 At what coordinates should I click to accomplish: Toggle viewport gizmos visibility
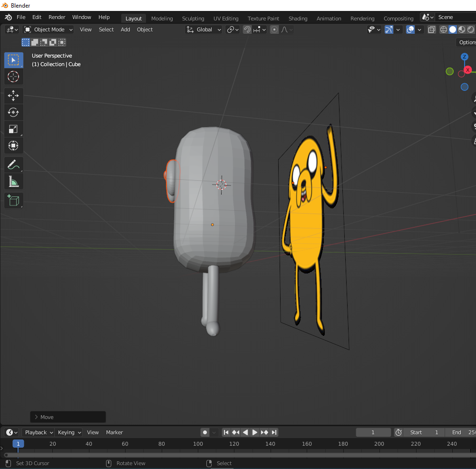(x=389, y=29)
